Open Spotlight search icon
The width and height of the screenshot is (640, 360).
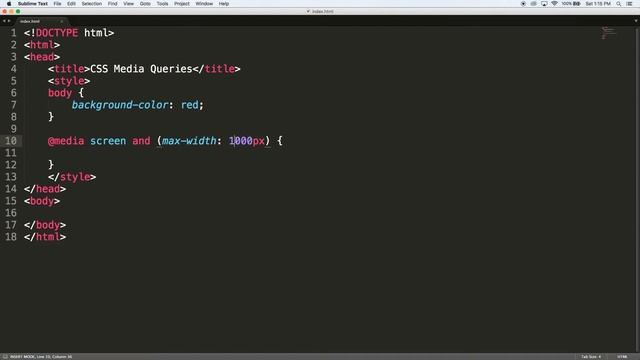[x=619, y=4]
